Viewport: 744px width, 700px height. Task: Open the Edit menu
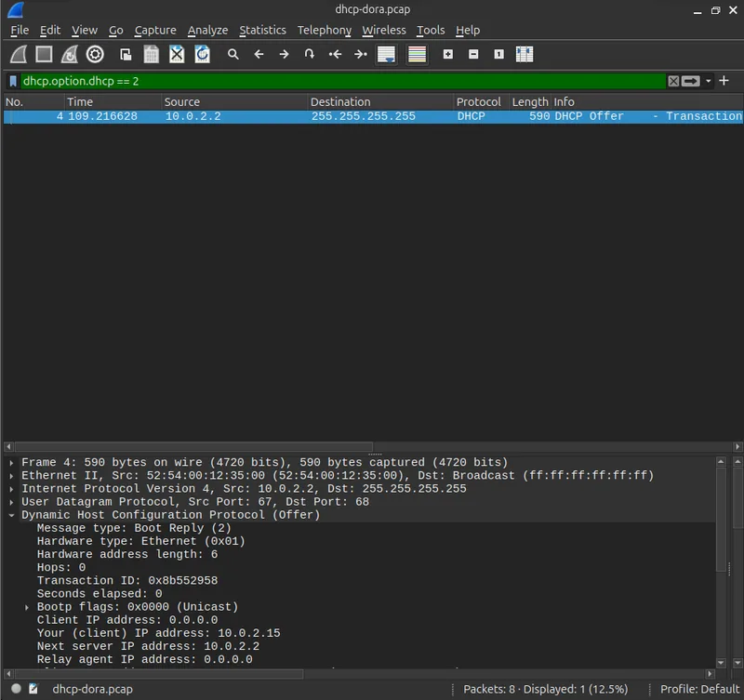tap(50, 31)
